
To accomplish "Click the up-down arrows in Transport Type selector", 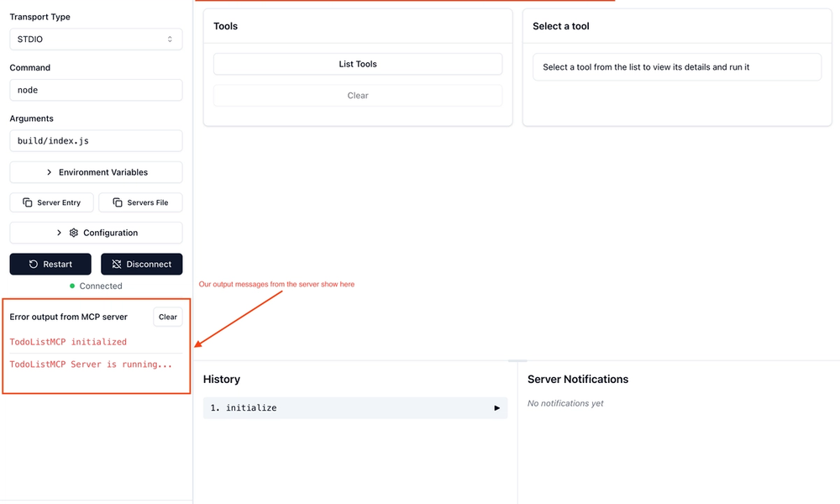I will pos(170,39).
